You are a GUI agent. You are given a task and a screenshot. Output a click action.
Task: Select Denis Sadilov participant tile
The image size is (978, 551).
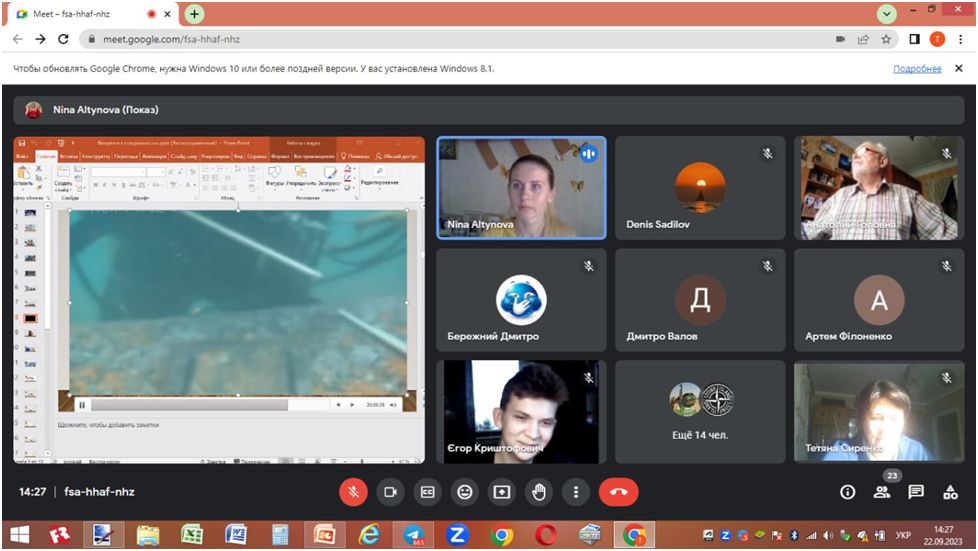click(700, 188)
